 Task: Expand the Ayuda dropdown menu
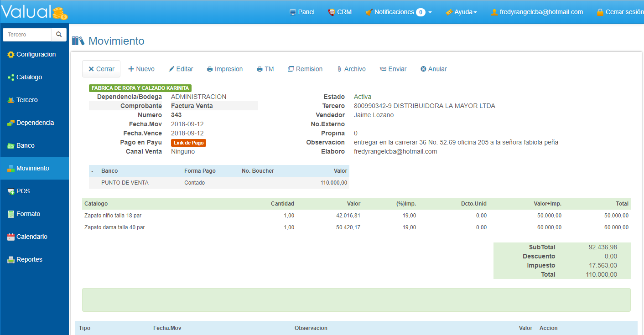pyautogui.click(x=461, y=12)
